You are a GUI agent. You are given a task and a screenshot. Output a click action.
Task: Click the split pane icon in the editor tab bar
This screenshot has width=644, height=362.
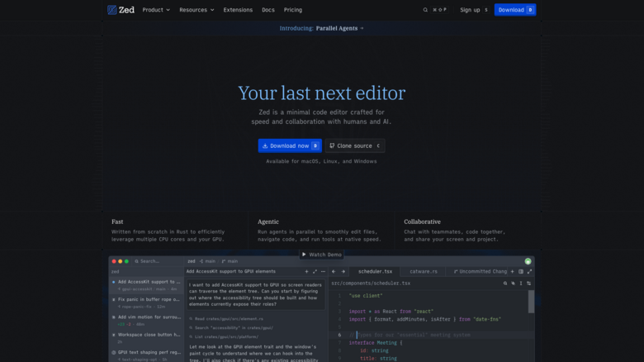521,271
